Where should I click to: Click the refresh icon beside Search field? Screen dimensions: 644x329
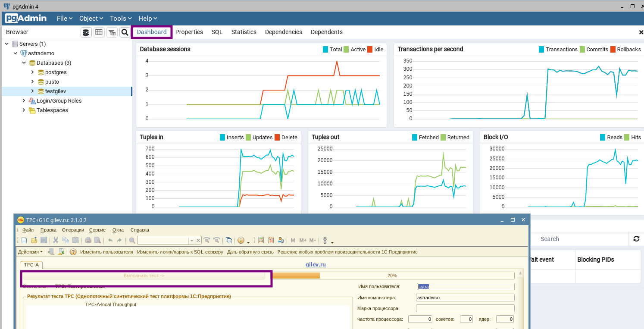pos(636,238)
